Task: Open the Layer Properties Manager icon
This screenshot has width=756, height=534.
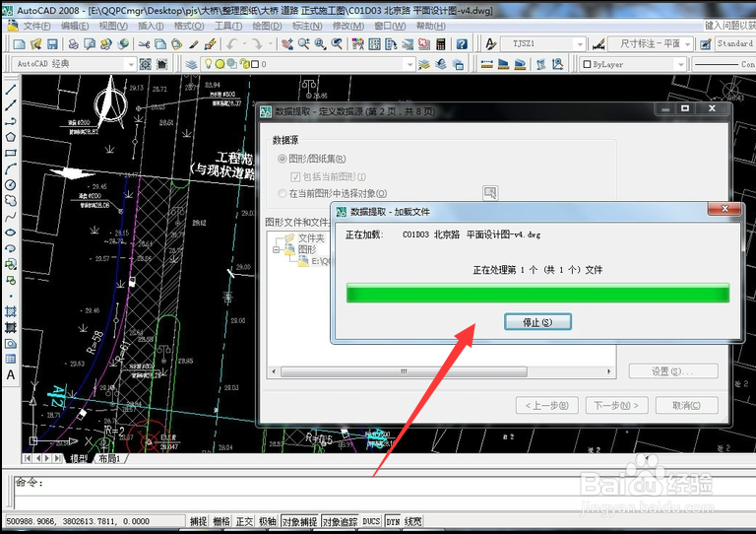Action: tap(192, 64)
